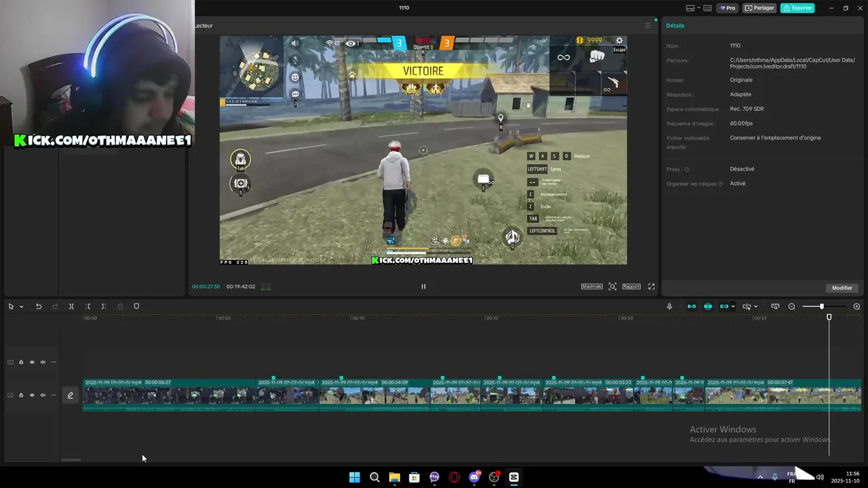Open more options for upper track

tap(54, 362)
